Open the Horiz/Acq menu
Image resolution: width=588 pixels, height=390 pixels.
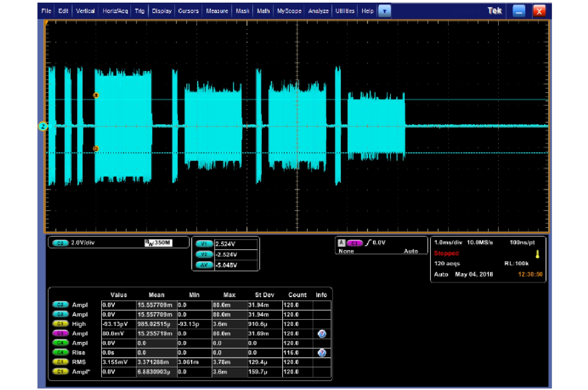pos(115,11)
